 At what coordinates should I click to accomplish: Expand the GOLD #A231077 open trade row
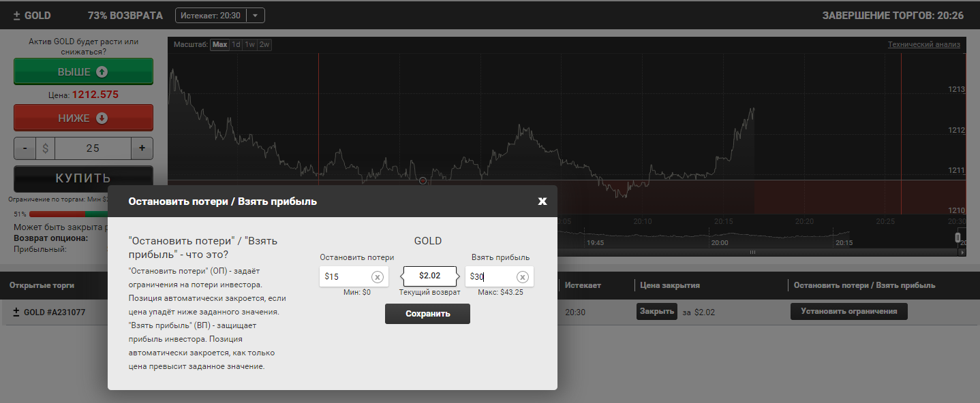(x=17, y=312)
